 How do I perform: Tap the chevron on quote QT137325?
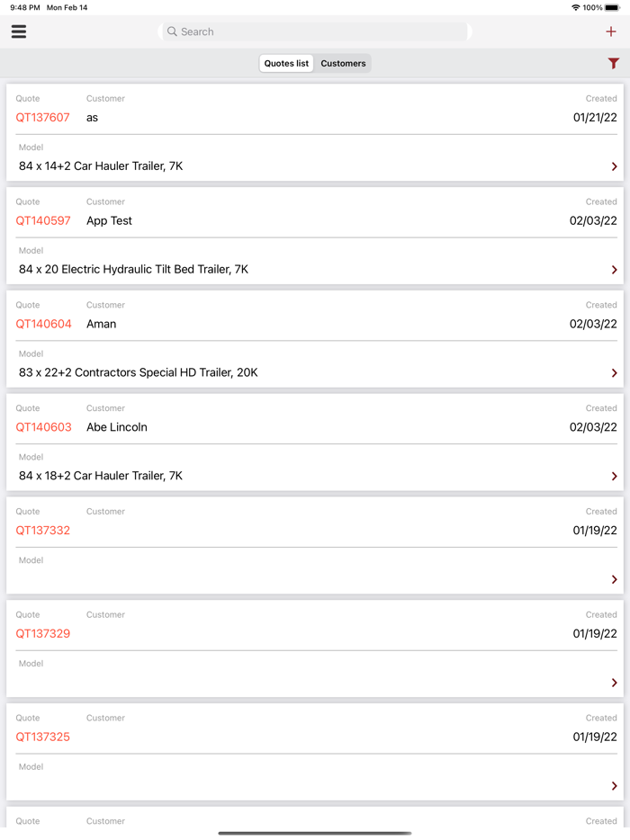click(614, 785)
